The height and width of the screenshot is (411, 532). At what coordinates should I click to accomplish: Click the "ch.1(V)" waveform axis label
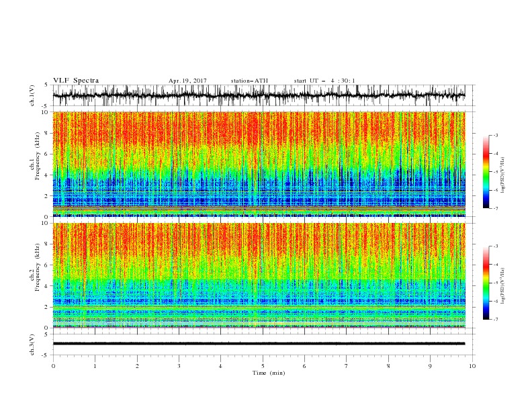click(32, 95)
